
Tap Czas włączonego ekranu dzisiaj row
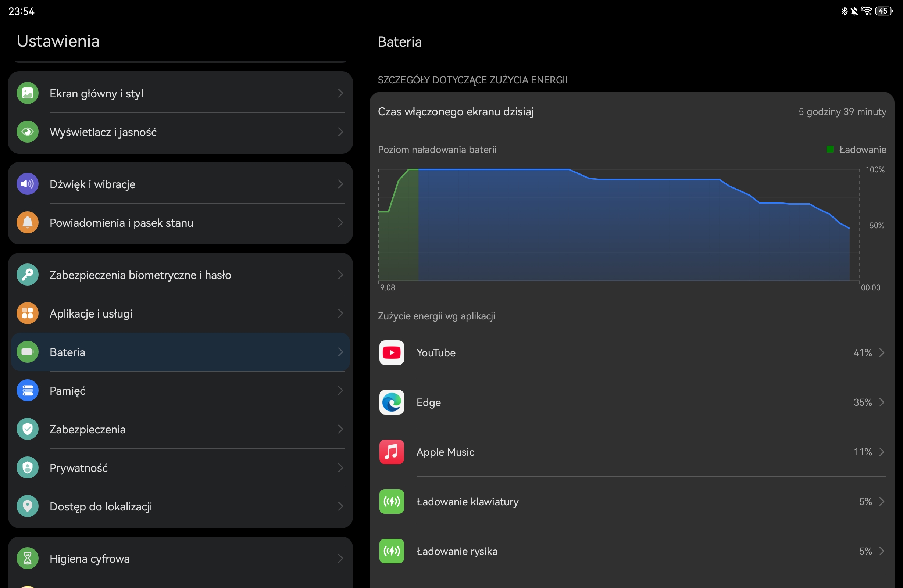pos(632,111)
